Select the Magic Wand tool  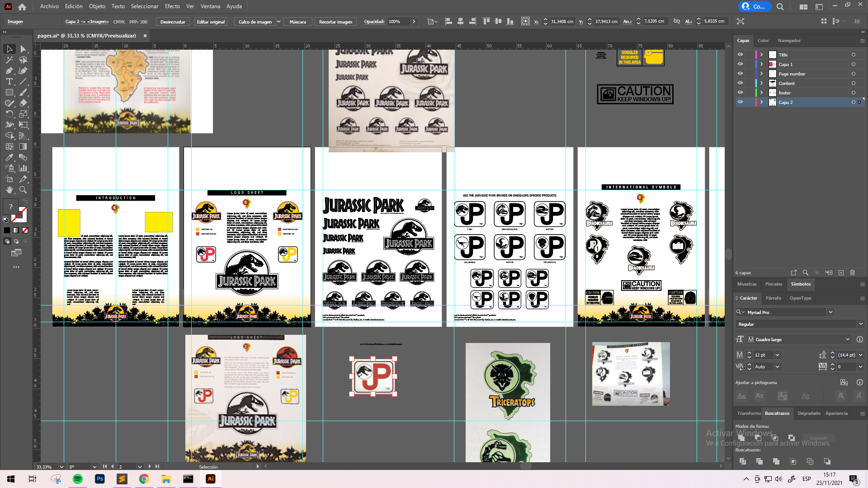pos(9,60)
